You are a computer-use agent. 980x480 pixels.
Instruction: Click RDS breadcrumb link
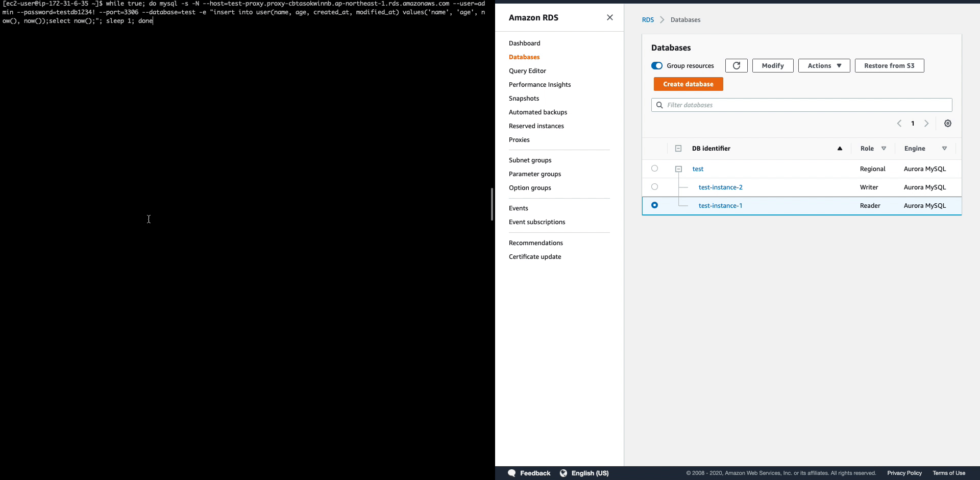point(648,19)
